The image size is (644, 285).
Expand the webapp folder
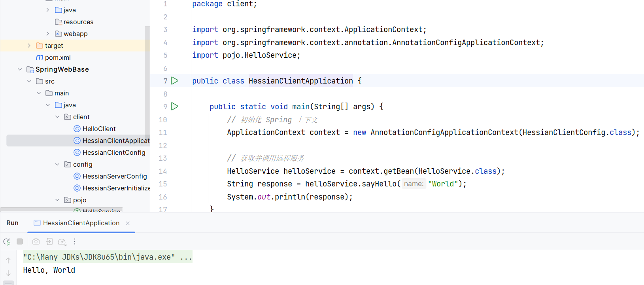click(48, 34)
